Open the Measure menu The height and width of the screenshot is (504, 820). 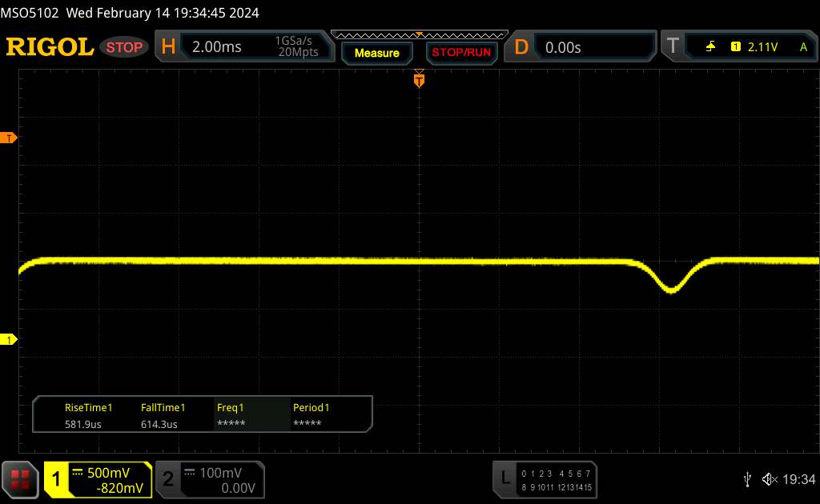(376, 53)
